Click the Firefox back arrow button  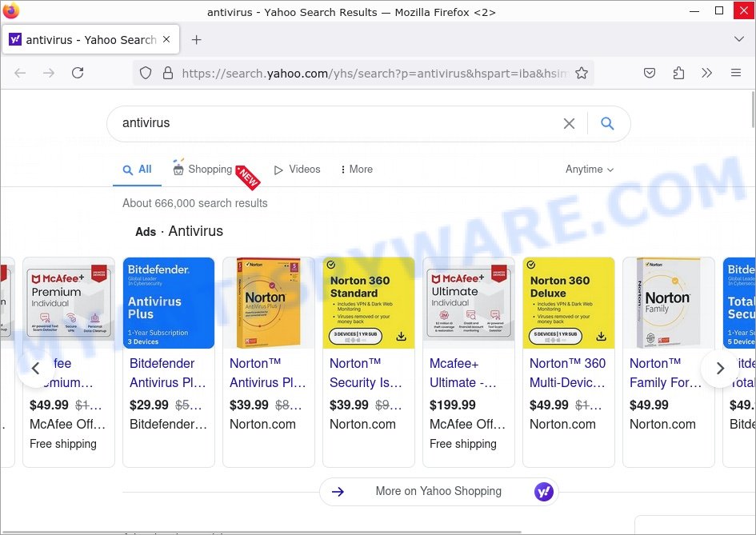pyautogui.click(x=20, y=73)
